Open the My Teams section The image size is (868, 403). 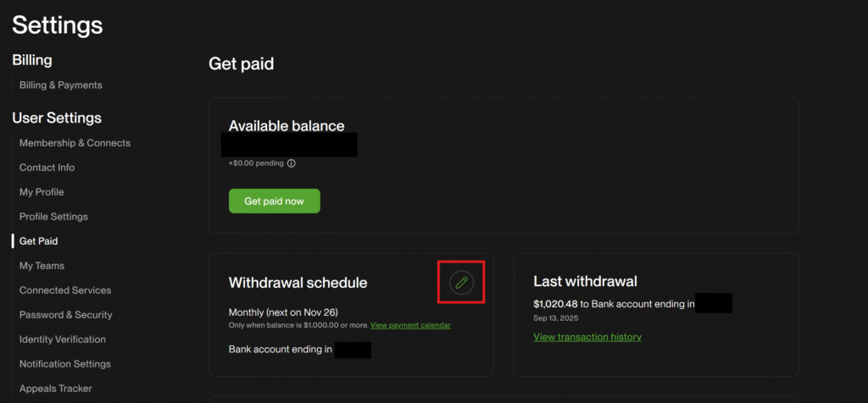click(x=42, y=266)
